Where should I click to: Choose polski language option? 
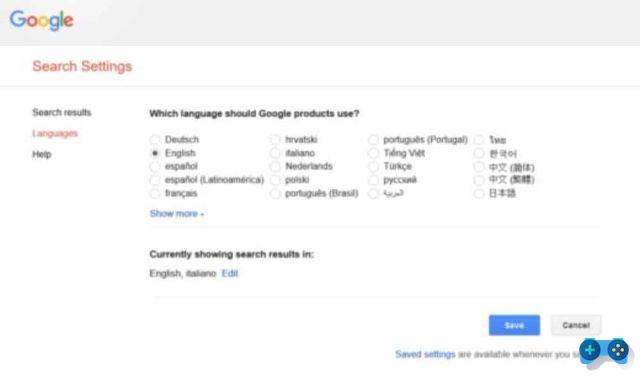click(276, 180)
